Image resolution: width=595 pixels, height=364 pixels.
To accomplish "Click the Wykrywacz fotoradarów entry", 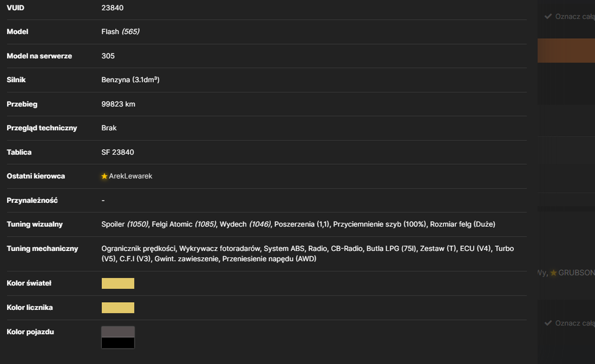I will pyautogui.click(x=220, y=249).
